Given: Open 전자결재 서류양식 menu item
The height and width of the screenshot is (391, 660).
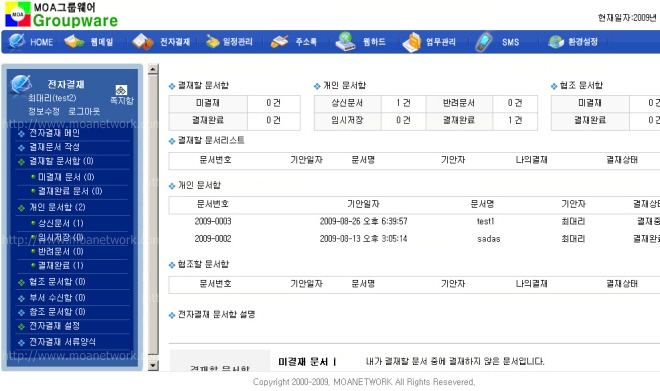Looking at the screenshot, I should click(x=62, y=342).
